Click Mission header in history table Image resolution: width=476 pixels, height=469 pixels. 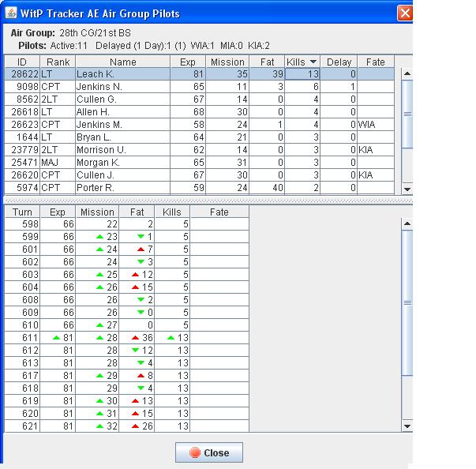97,212
